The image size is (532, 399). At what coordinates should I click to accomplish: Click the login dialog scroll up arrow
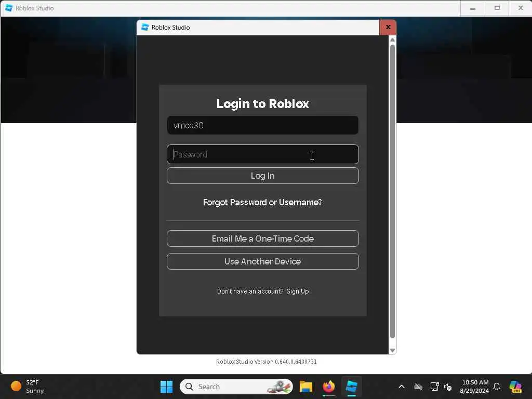click(393, 39)
